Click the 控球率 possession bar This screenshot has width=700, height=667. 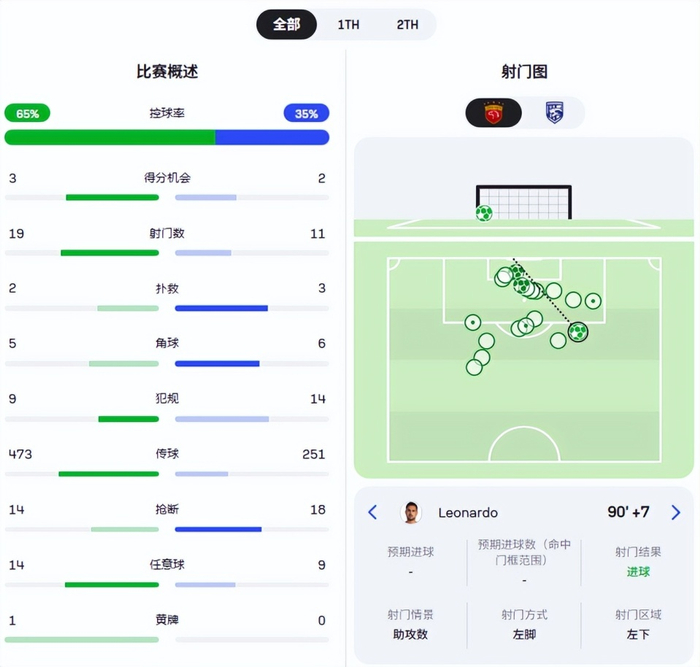click(x=167, y=137)
